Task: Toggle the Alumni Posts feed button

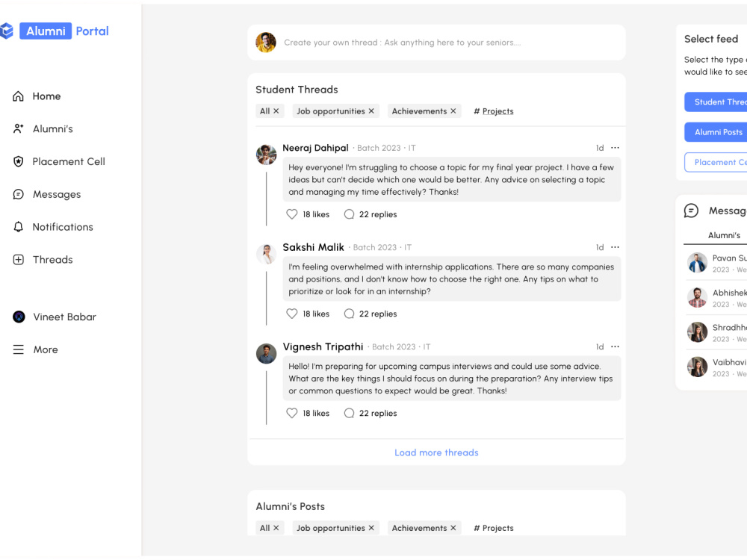Action: click(x=716, y=132)
